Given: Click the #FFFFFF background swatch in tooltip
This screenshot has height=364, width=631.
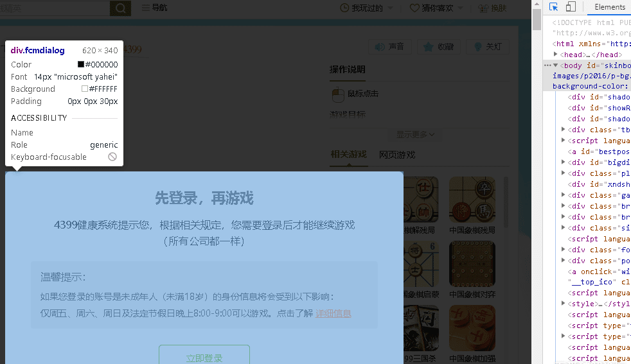Looking at the screenshot, I should coord(85,89).
